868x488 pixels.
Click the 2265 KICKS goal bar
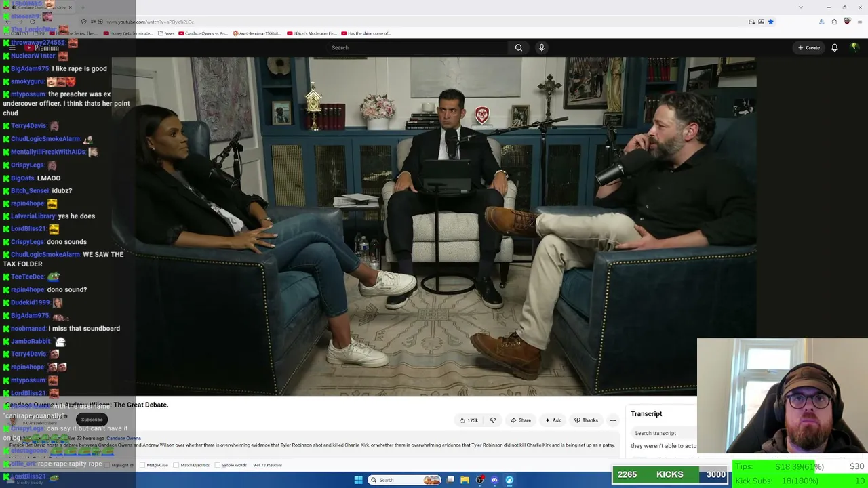click(x=670, y=474)
